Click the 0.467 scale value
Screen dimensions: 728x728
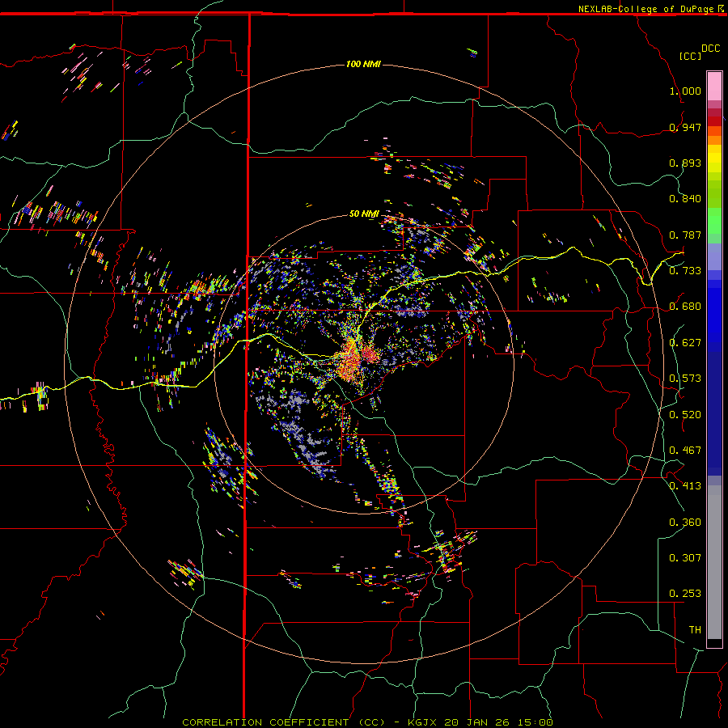click(685, 451)
